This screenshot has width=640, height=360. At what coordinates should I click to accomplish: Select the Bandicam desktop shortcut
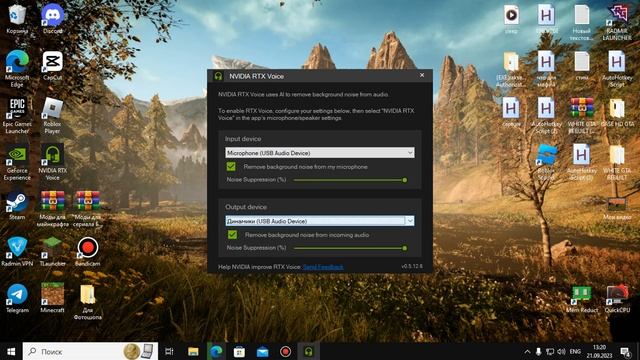click(87, 252)
